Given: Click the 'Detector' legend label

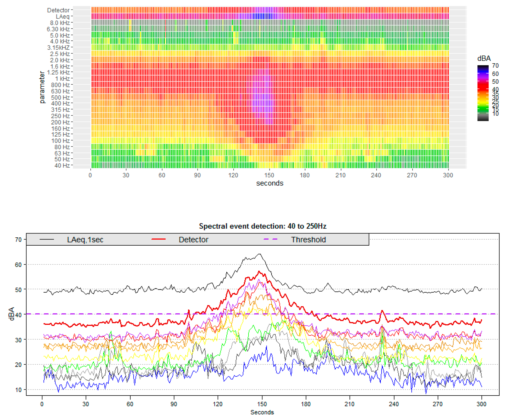Looking at the screenshot, I should click(193, 240).
